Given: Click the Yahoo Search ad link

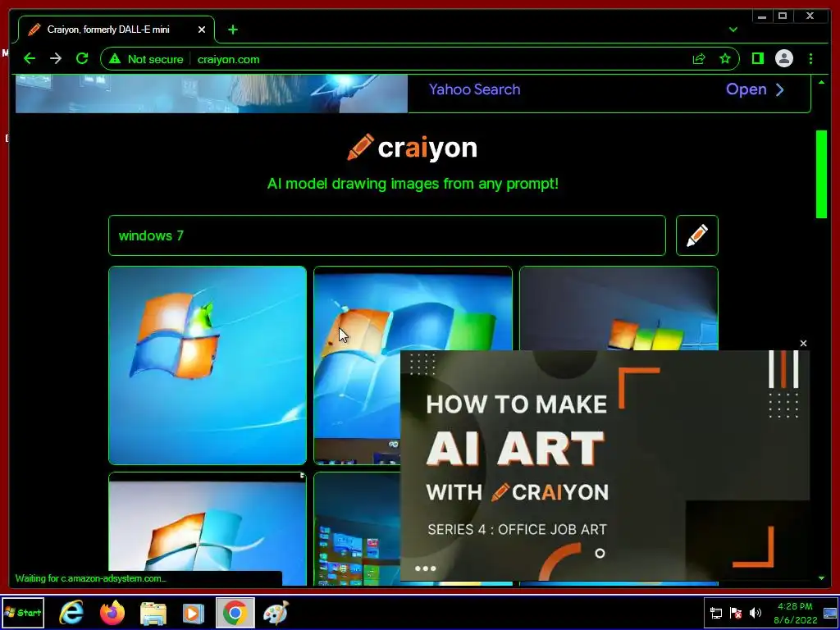Looking at the screenshot, I should [x=474, y=89].
